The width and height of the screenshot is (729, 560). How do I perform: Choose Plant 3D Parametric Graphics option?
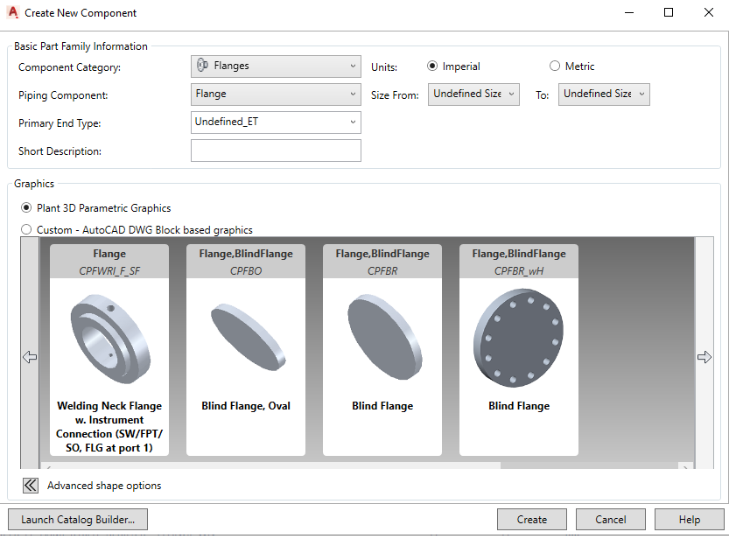point(26,207)
